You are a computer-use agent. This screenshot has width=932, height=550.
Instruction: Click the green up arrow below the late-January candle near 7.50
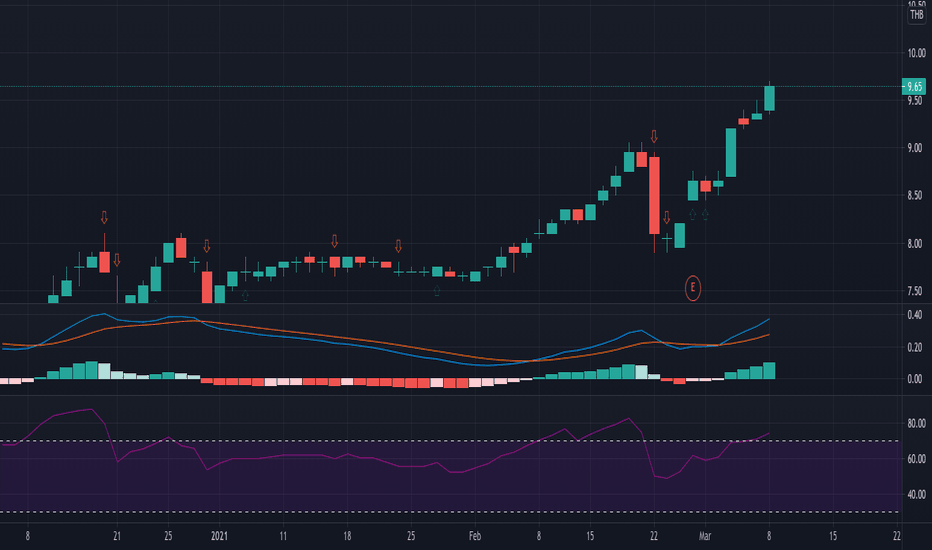437,291
